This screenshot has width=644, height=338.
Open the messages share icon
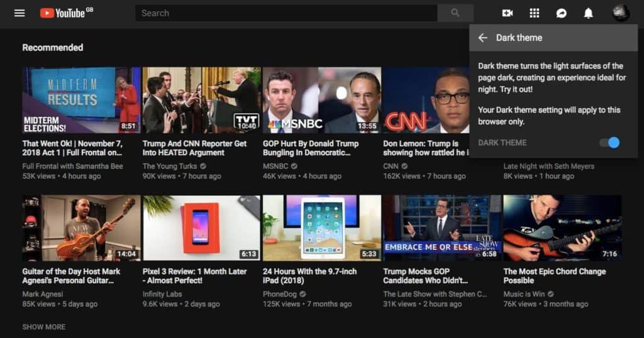562,13
